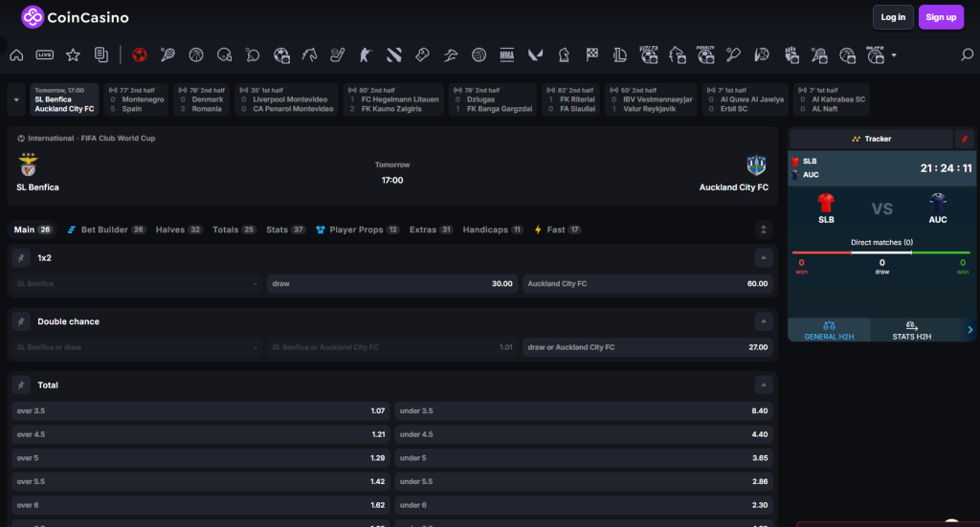Open the Denmark vs Romania live match
The image size is (980, 527).
202,99
